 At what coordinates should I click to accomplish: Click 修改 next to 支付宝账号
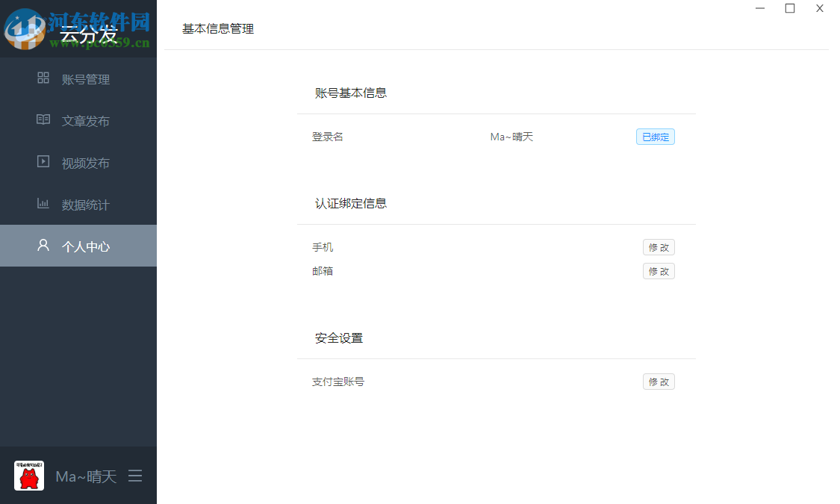[x=659, y=382]
